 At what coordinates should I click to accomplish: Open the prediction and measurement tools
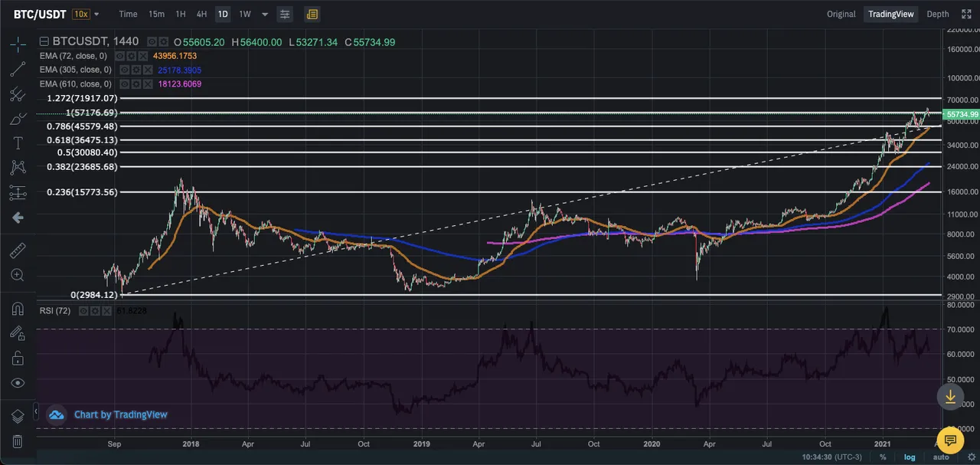pos(18,193)
